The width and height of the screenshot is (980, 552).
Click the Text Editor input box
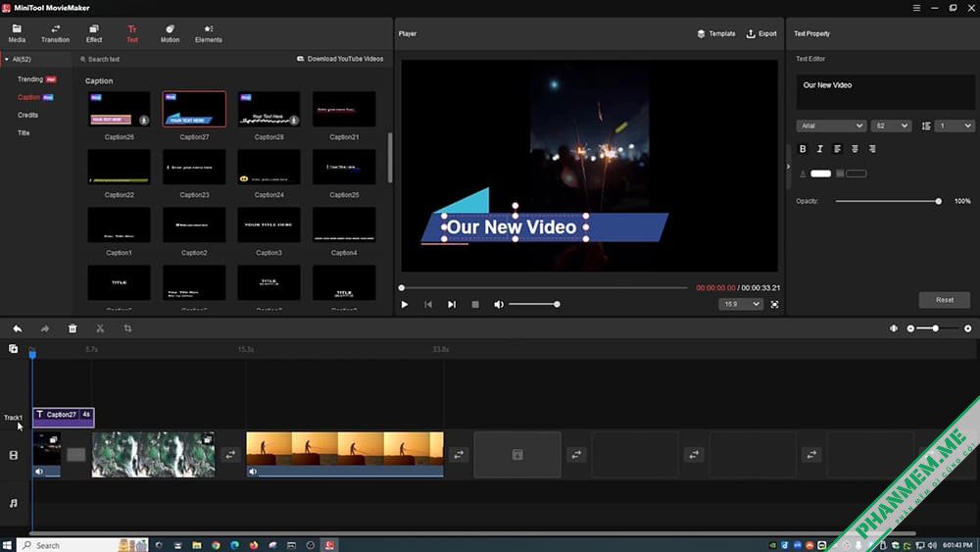click(885, 92)
